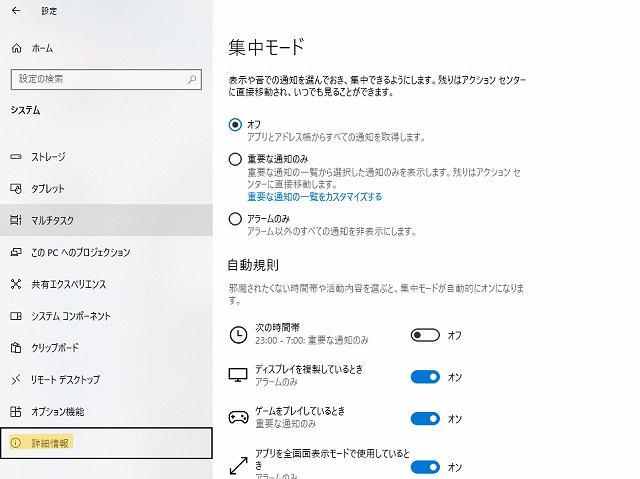Select the オフ radio button
The image size is (640, 479).
coord(235,124)
